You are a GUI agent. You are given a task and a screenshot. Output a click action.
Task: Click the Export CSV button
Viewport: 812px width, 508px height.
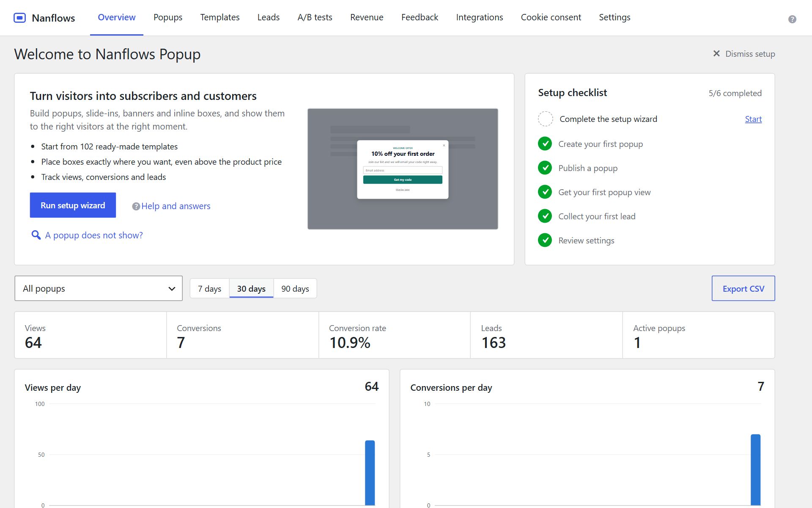tap(743, 288)
